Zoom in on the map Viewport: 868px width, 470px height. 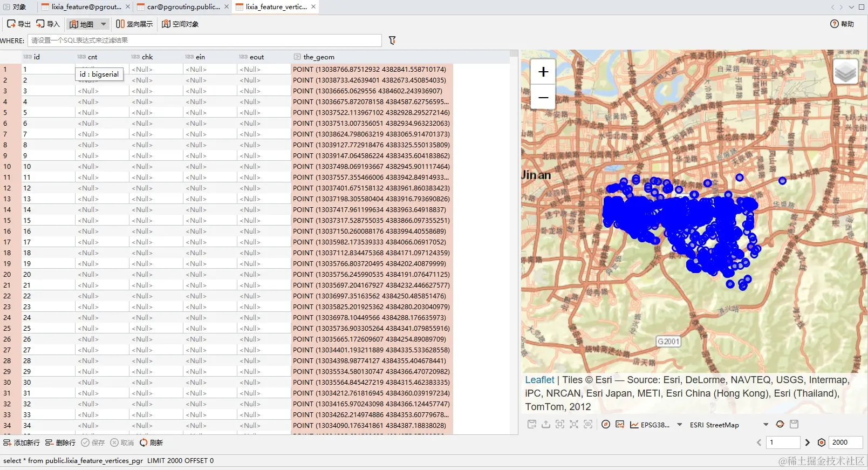point(543,71)
